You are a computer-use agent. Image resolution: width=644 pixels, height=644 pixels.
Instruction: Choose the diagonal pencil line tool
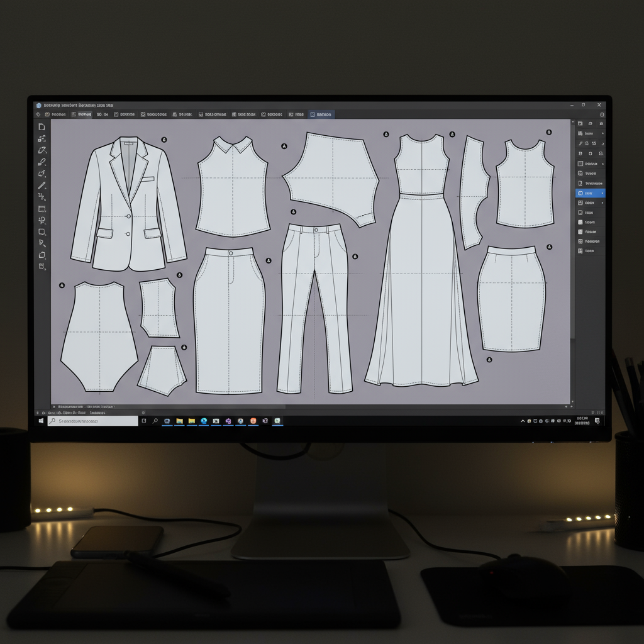pos(42,186)
